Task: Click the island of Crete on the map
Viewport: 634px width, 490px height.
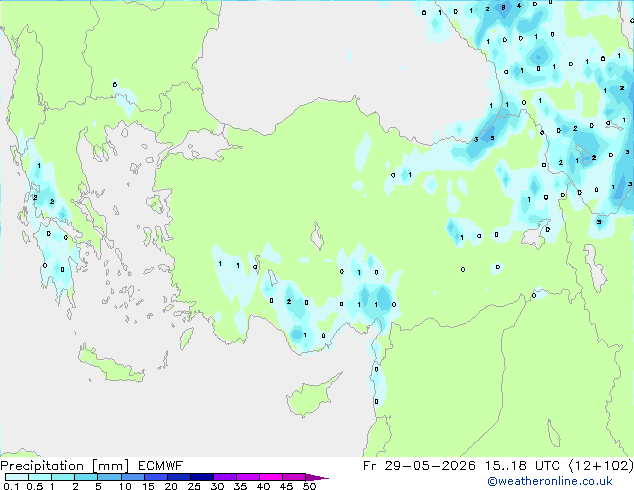Action: pos(109,364)
